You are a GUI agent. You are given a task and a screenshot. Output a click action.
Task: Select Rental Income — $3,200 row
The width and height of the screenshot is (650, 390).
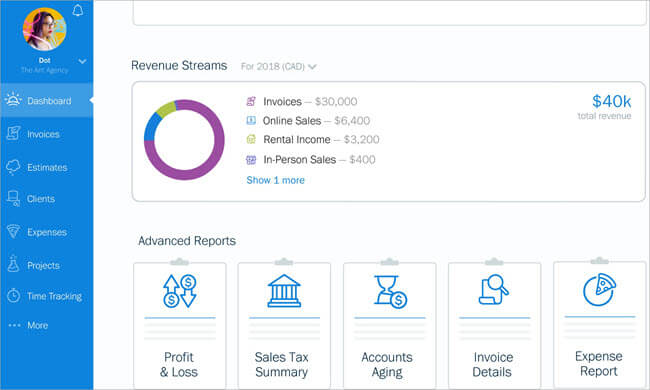click(313, 140)
